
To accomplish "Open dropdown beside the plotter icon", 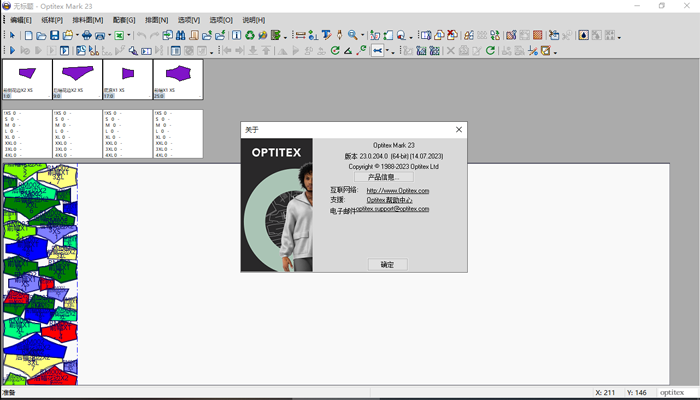I will [109, 35].
